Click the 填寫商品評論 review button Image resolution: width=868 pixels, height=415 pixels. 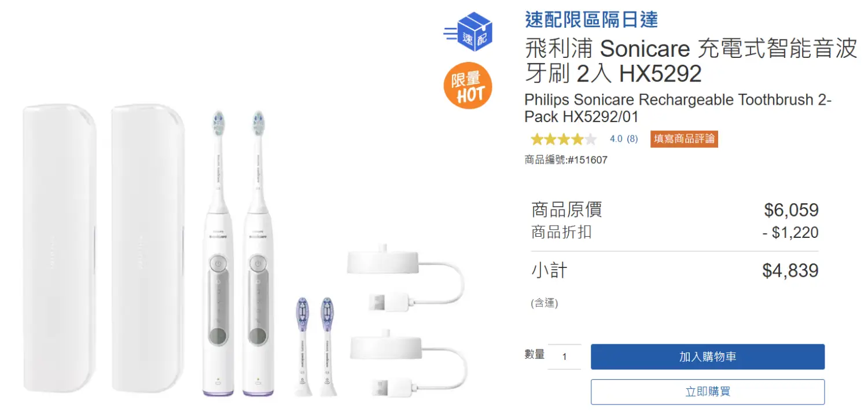point(684,139)
